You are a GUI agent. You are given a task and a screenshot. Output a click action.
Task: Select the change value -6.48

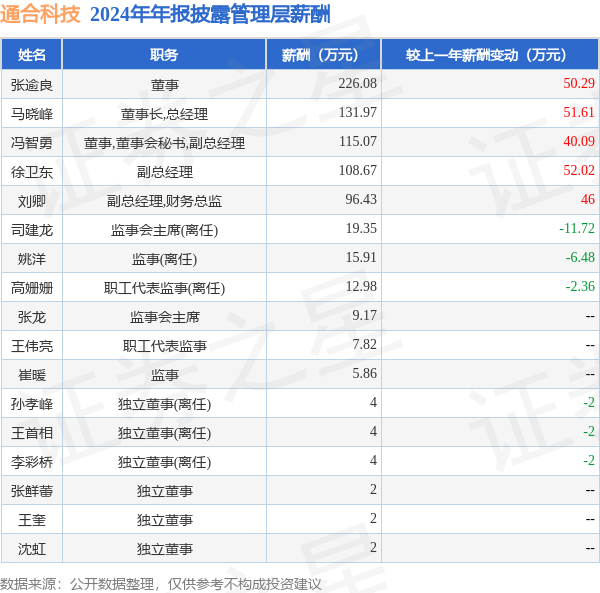pos(580,258)
